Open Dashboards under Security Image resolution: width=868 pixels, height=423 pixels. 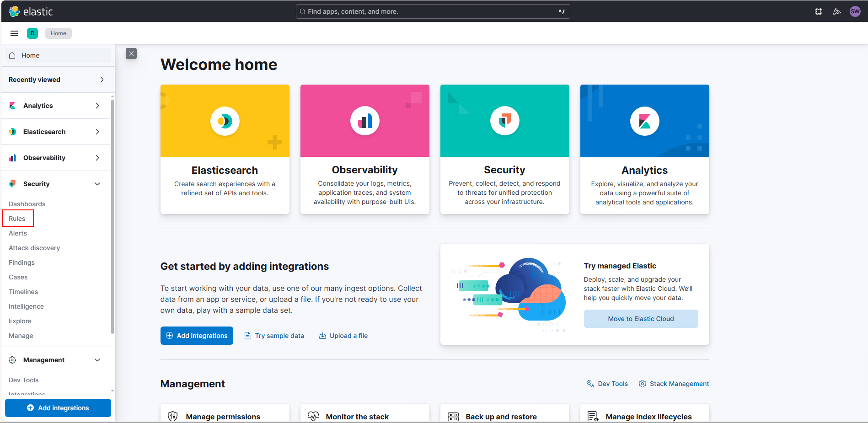coord(27,204)
